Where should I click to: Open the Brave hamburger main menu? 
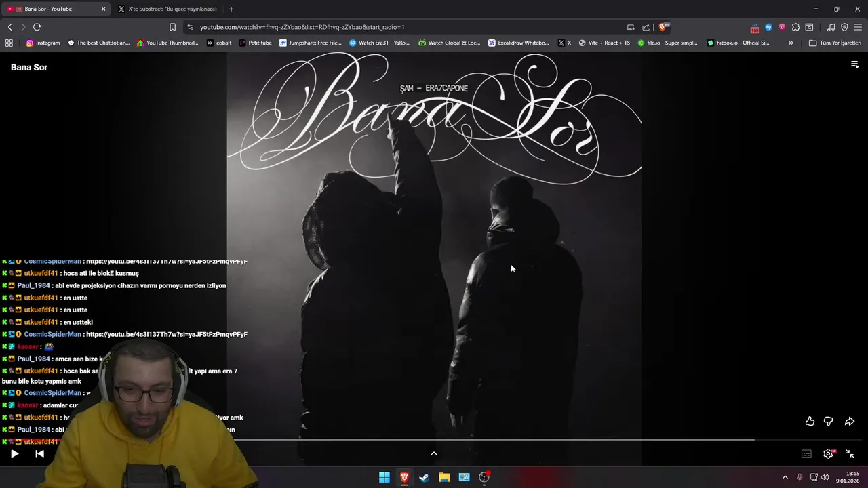(x=858, y=27)
